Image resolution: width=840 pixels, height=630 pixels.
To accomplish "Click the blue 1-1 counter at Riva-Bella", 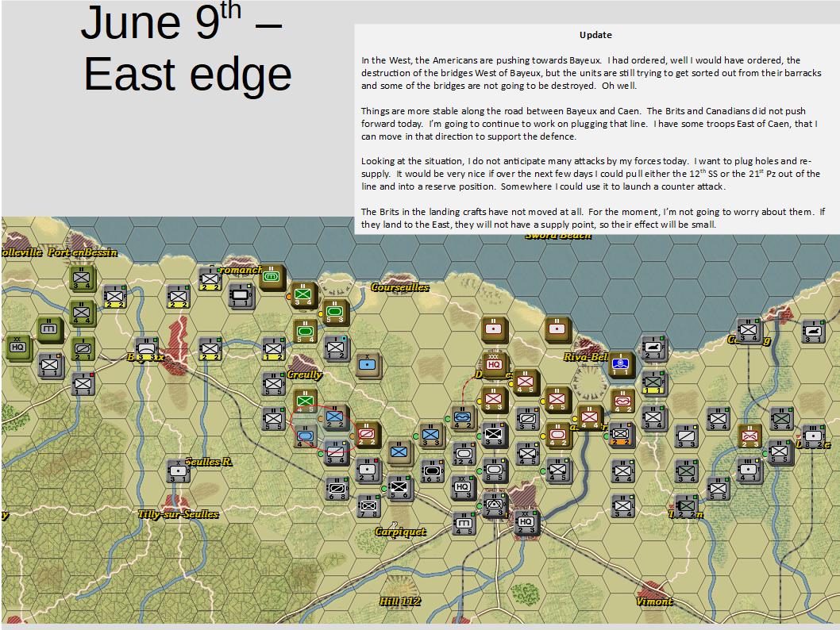I will (620, 364).
